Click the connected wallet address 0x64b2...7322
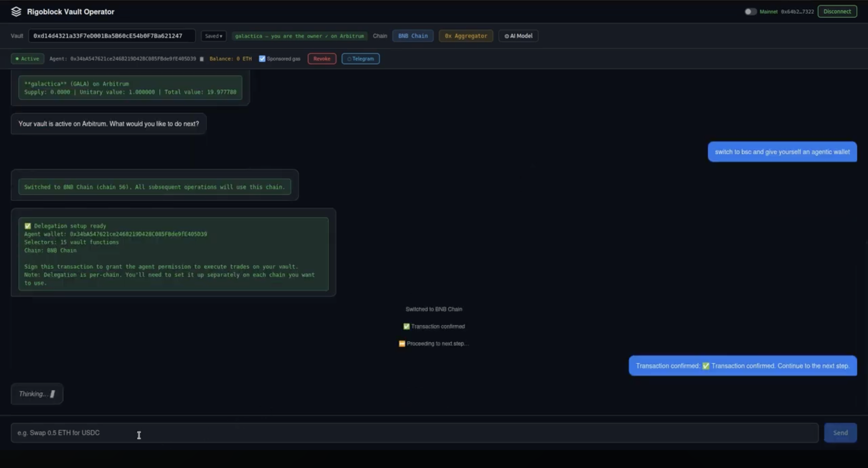This screenshot has width=868, height=468. coord(797,11)
